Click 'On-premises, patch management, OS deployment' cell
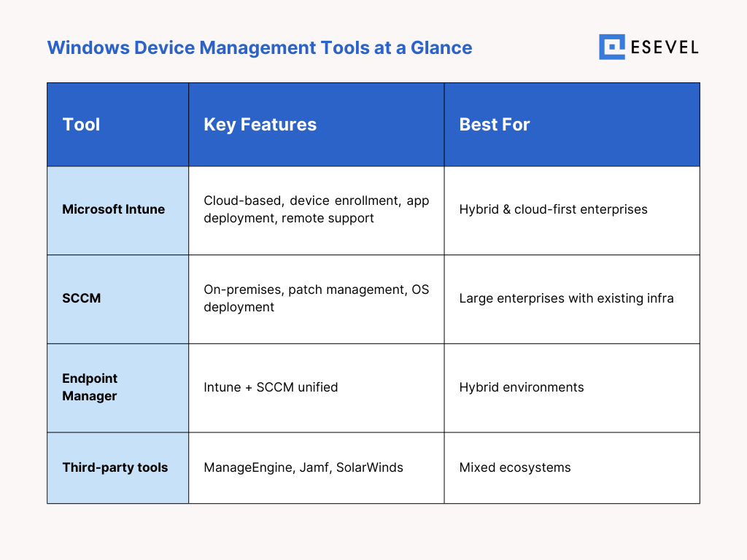This screenshot has height=560, width=747. [317, 299]
